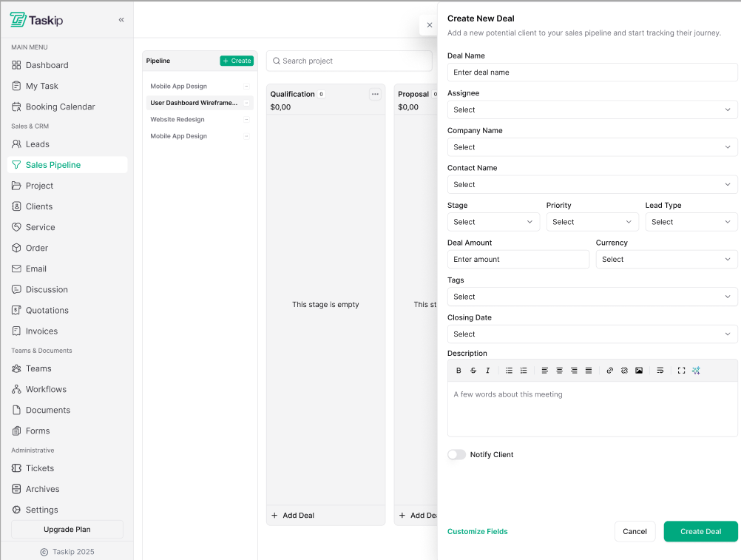Open Leads in the sidebar menu
The height and width of the screenshot is (560, 741).
[x=37, y=144]
